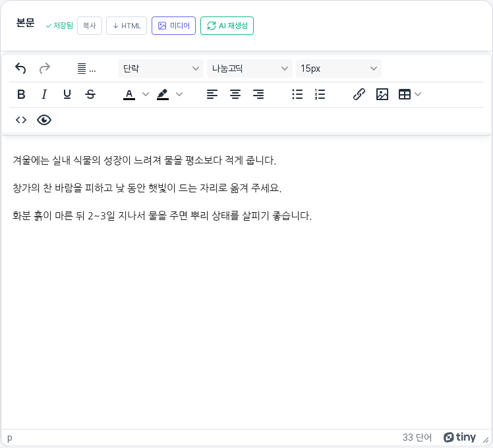
Task: Insert an image via toolbar icon
Action: point(382,94)
